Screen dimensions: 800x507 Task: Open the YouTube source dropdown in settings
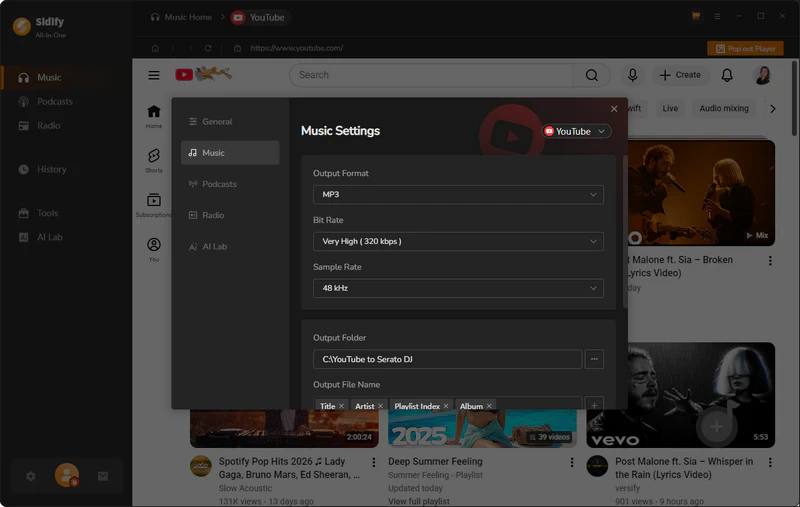(x=576, y=131)
